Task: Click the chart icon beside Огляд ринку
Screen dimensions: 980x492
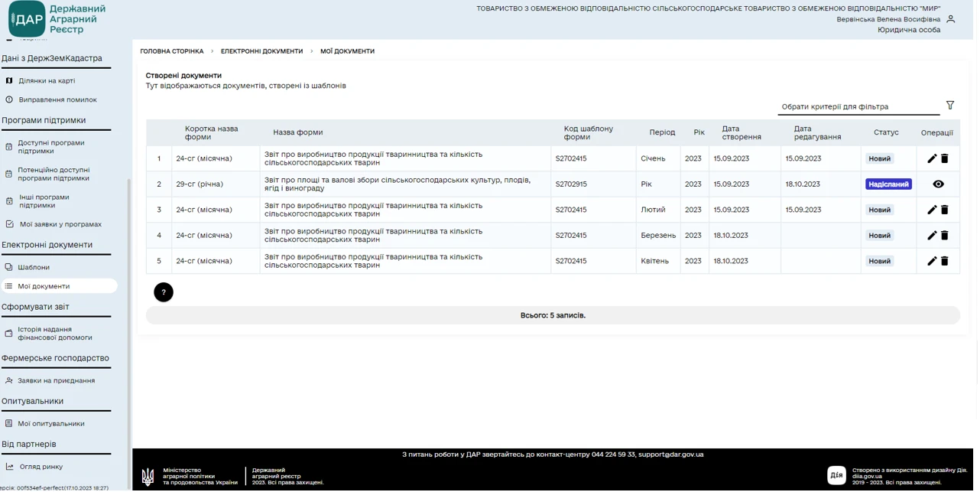Action: (9, 468)
